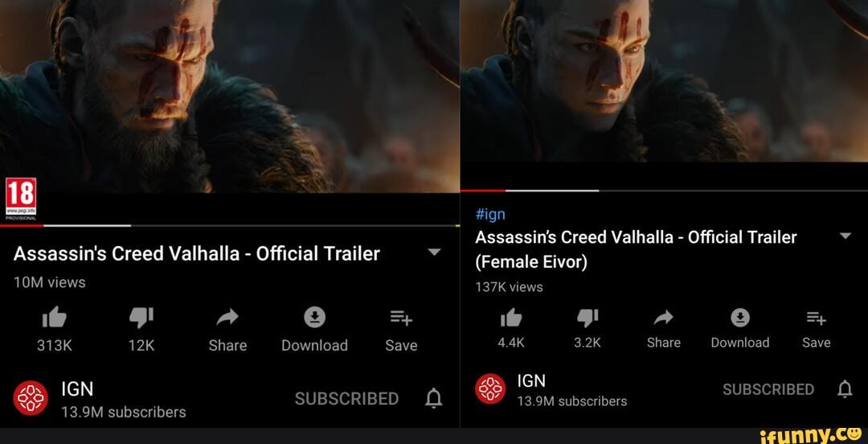
Task: Seek on the left video progress bar
Action: coord(230,225)
